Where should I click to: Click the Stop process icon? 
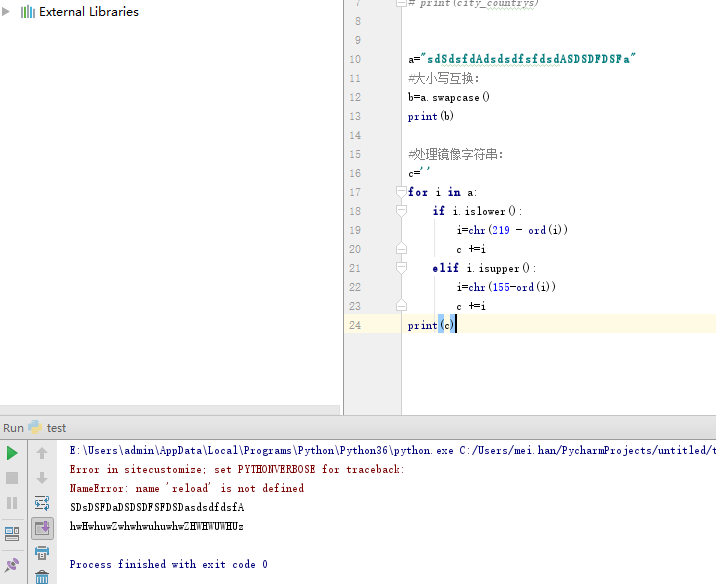12,479
